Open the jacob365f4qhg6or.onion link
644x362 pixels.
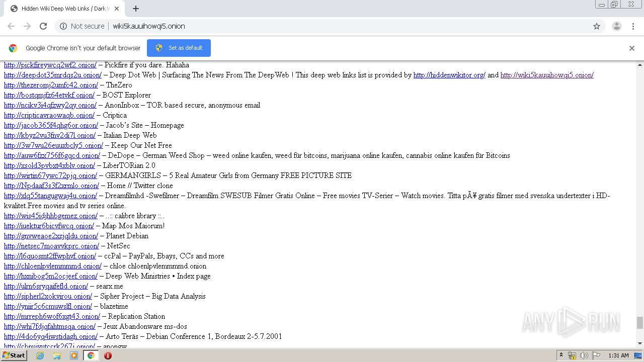51,125
